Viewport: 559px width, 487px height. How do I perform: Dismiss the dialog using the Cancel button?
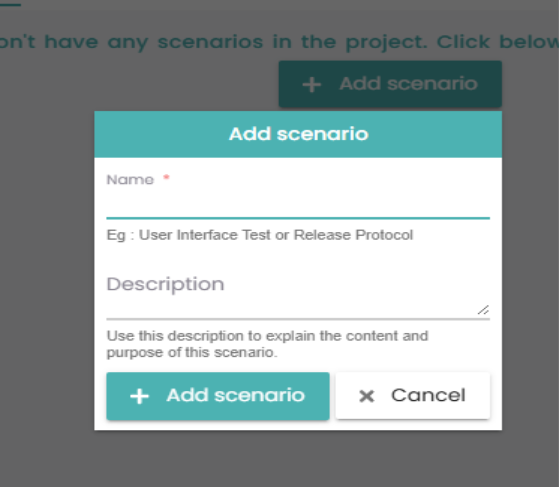[x=412, y=396]
